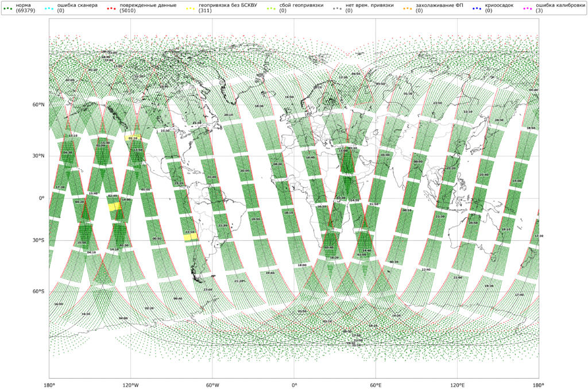Select the magenta 'ошибка калибровки' legend marker
The image size is (588, 389).
point(528,8)
